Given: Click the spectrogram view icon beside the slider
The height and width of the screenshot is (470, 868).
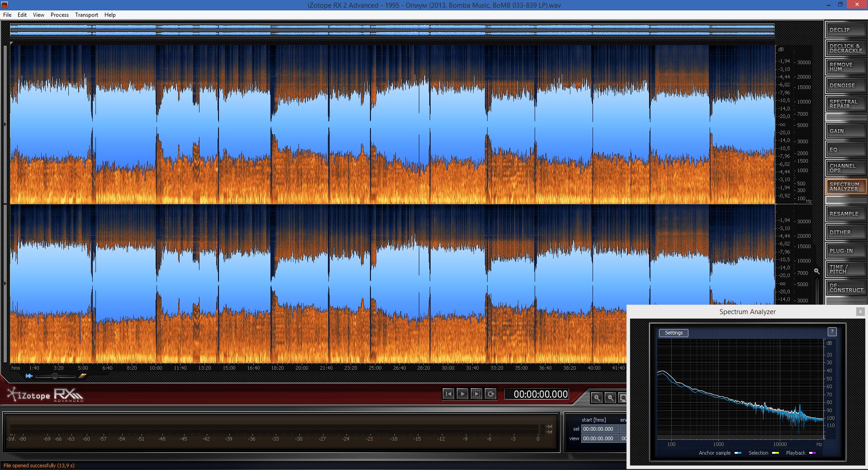Looking at the screenshot, I should tap(82, 376).
